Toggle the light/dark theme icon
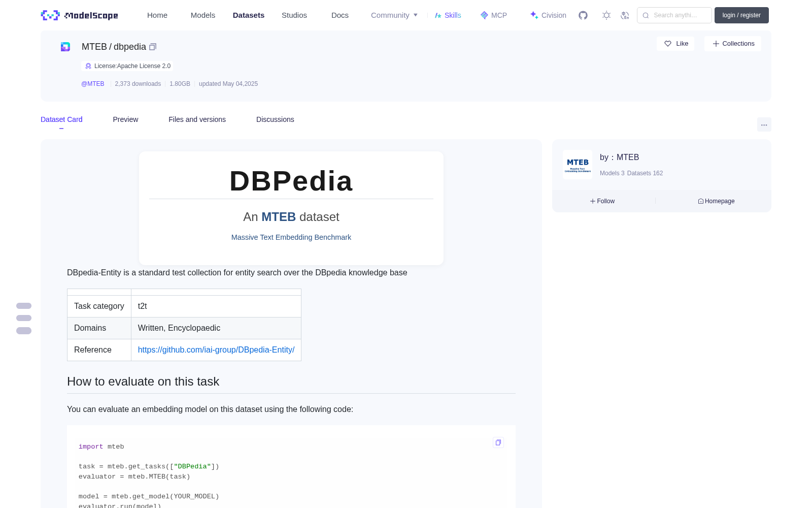This screenshot has width=812, height=508. (x=606, y=15)
